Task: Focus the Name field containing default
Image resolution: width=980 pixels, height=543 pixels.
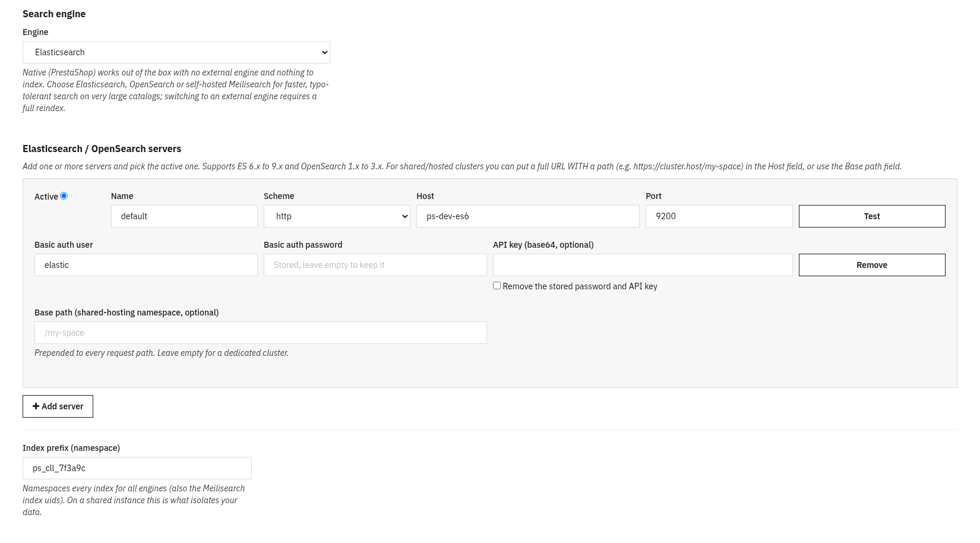Action: point(184,216)
